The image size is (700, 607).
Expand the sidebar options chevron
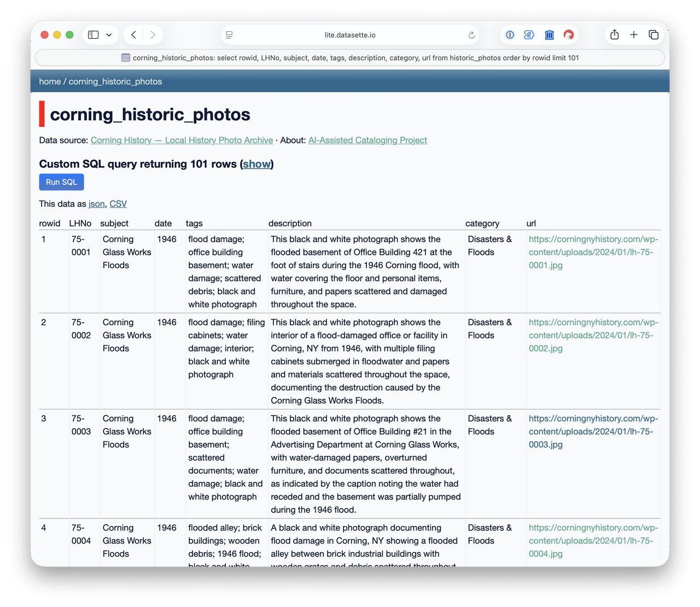coord(109,34)
